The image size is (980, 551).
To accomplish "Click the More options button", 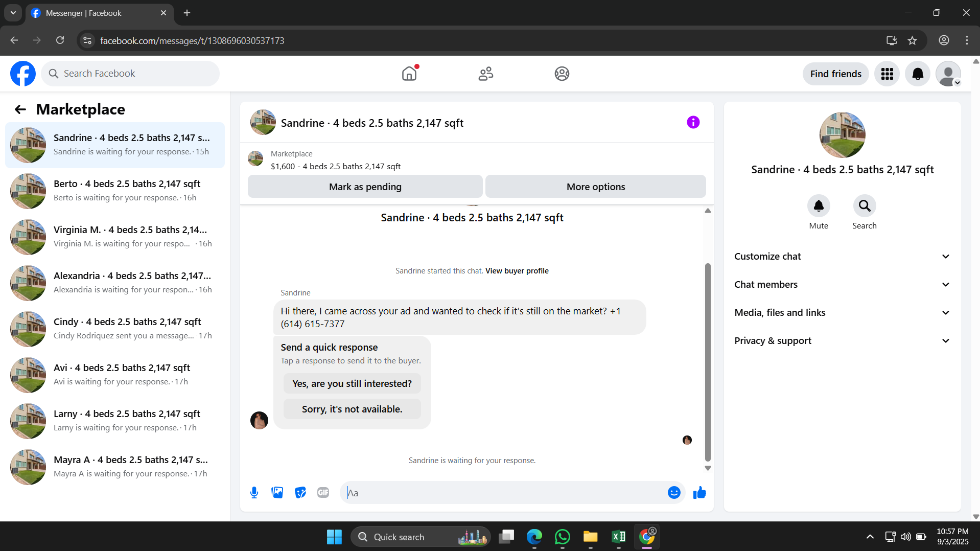I will coord(596,187).
